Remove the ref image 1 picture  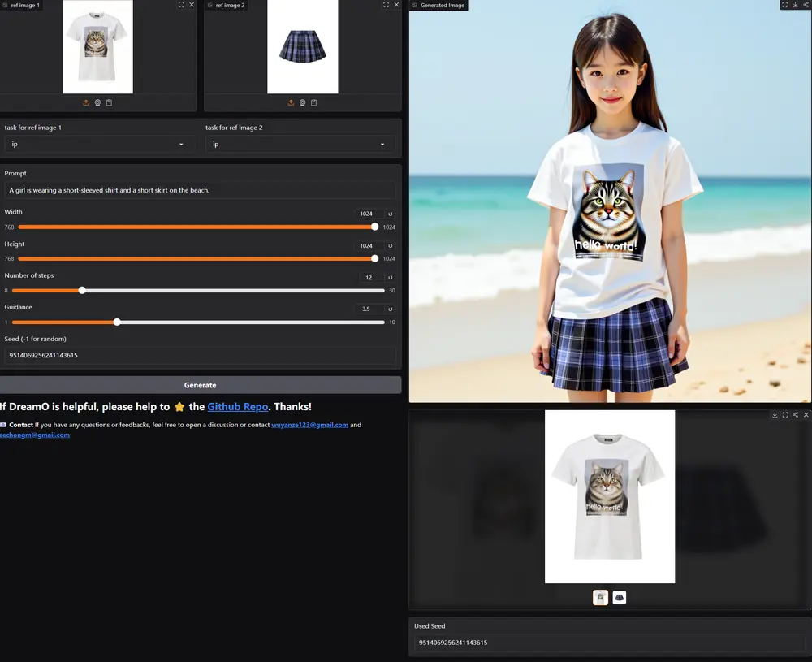192,5
